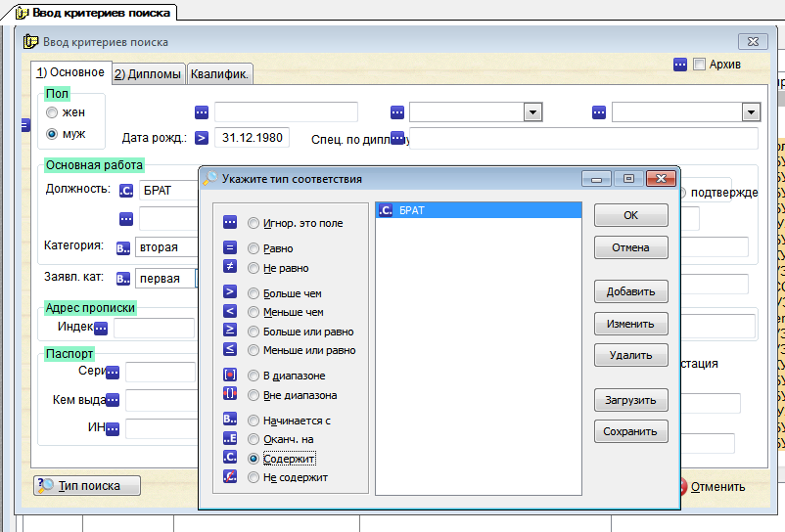785x532 pixels.
Task: Click the match-type icon next to Категория field
Action: coord(123,248)
